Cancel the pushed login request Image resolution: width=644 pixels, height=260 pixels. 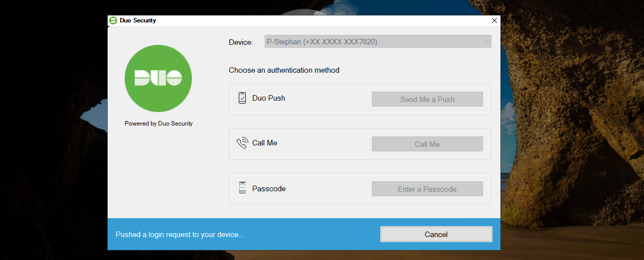pyautogui.click(x=436, y=234)
